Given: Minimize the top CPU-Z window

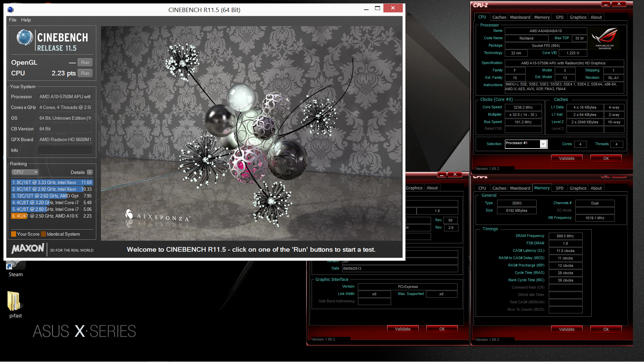Looking at the screenshot, I should 605,4.
